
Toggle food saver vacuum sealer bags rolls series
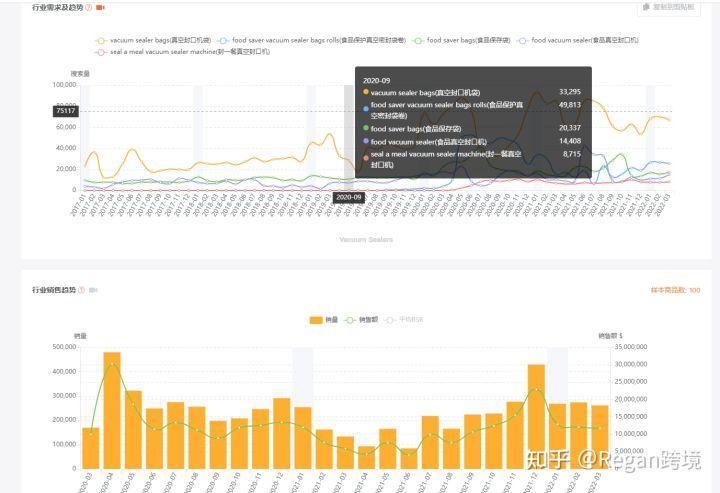pos(312,40)
